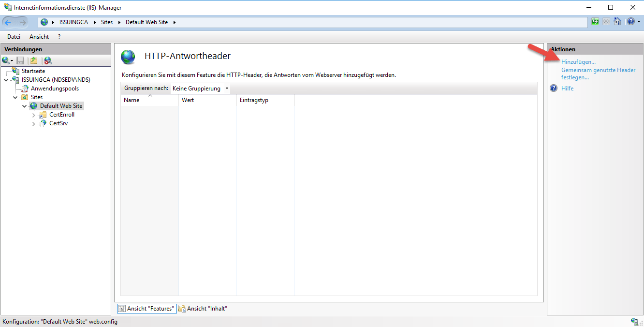
Task: Open the Gruppieren nach dropdown
Action: pyautogui.click(x=200, y=88)
